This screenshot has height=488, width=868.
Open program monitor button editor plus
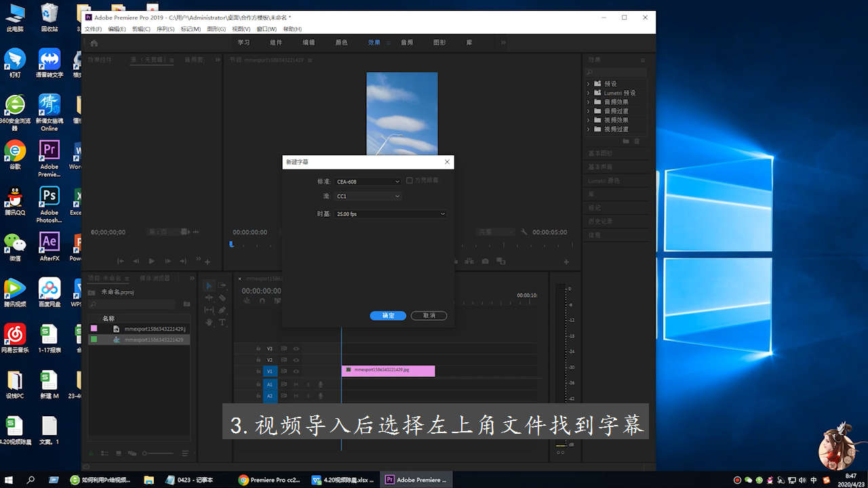pos(566,262)
